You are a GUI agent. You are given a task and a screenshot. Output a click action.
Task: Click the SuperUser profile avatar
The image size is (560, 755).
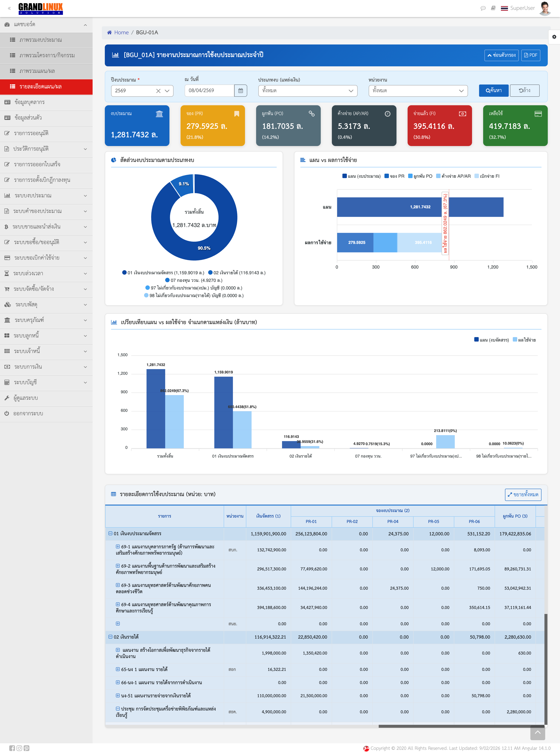545,8
